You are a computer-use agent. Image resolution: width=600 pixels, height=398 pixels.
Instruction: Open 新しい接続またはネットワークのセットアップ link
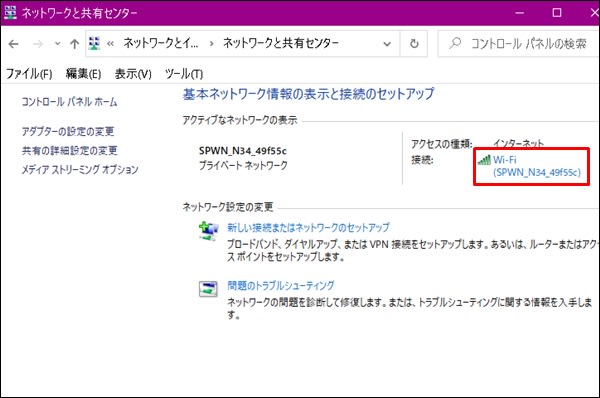point(308,227)
